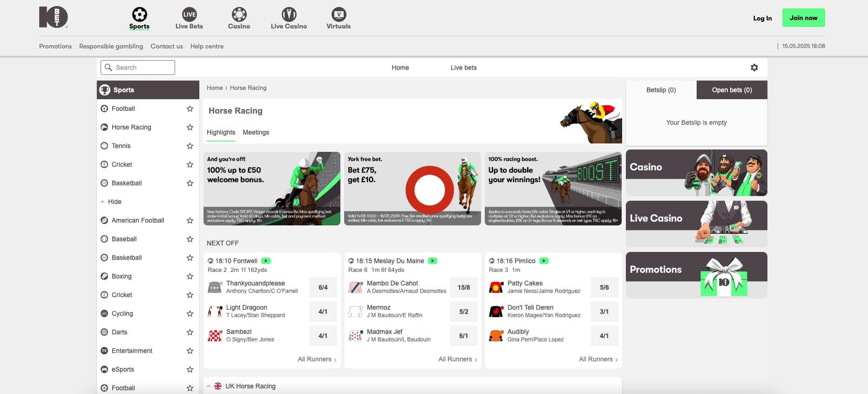The image size is (868, 394).
Task: Click the UK flag icon beside UK Horse Racing
Action: [x=218, y=386]
